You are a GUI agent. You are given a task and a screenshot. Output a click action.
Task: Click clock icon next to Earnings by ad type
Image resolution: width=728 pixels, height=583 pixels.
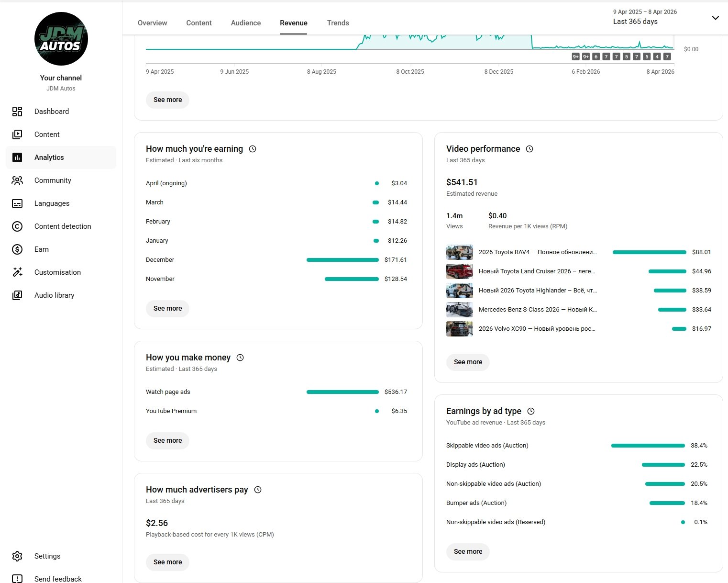(531, 411)
